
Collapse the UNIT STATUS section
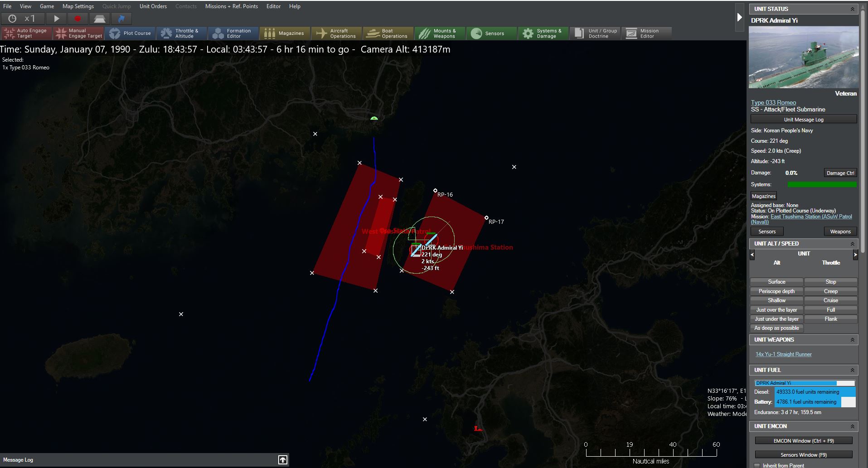tap(852, 9)
